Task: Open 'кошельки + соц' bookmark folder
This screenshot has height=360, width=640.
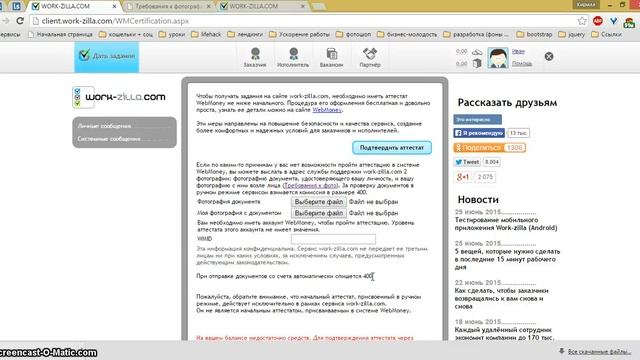Action: 126,34
